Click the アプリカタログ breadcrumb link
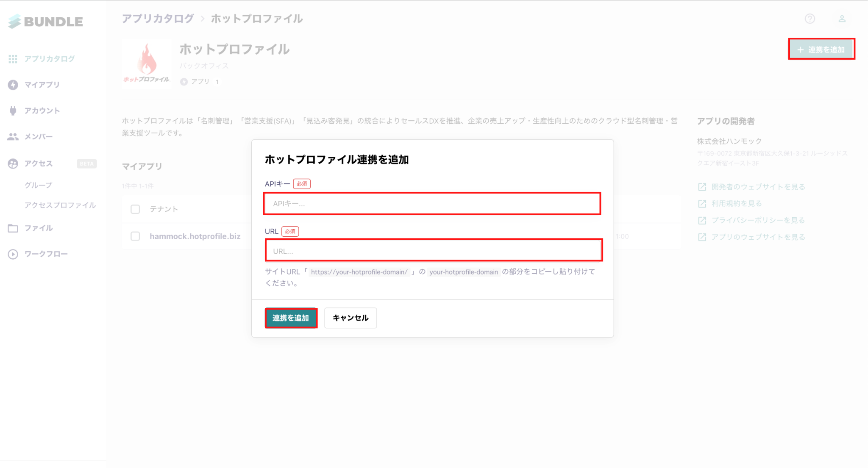 (158, 19)
